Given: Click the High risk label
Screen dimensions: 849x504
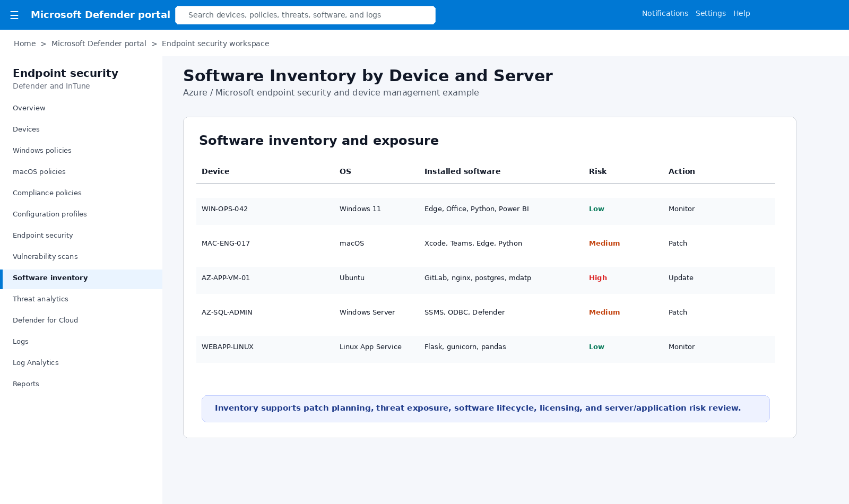Looking at the screenshot, I should click(x=598, y=278).
